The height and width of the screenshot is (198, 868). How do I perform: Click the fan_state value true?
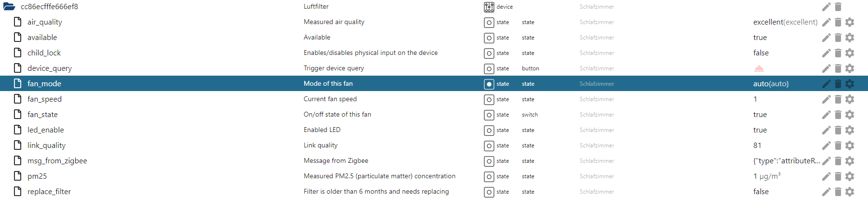(760, 115)
